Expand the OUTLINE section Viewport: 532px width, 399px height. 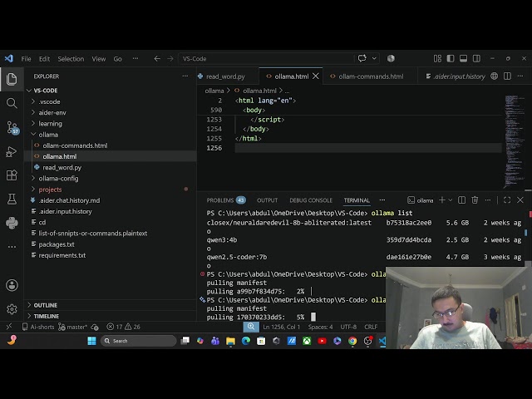pyautogui.click(x=45, y=305)
